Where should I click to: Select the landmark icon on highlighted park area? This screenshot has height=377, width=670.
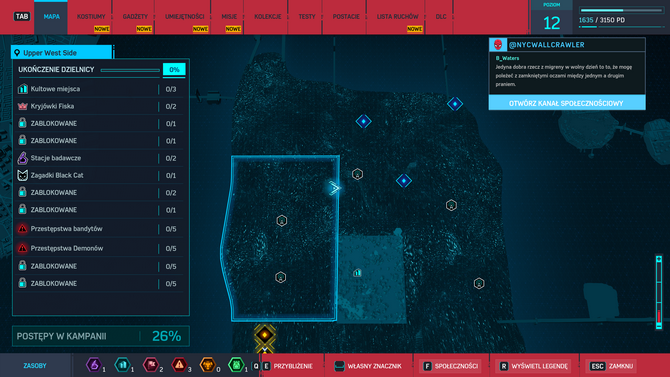tap(357, 272)
